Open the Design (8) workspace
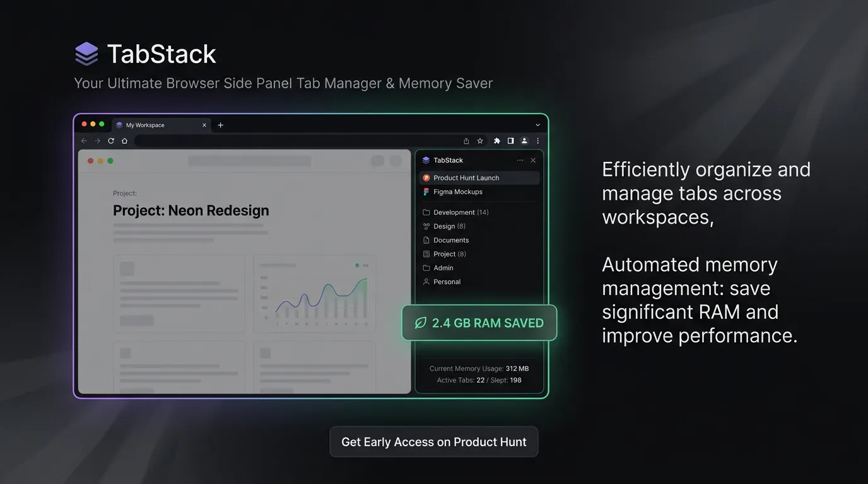Image resolution: width=868 pixels, height=484 pixels. 479,226
